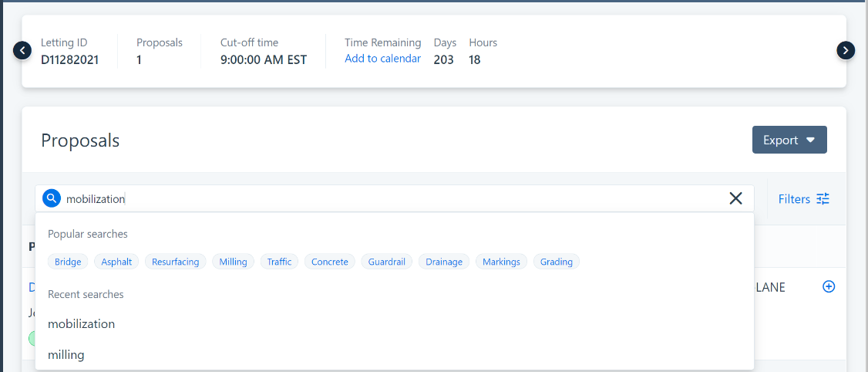
Task: Pick the Drainage search chip
Action: [x=444, y=262]
